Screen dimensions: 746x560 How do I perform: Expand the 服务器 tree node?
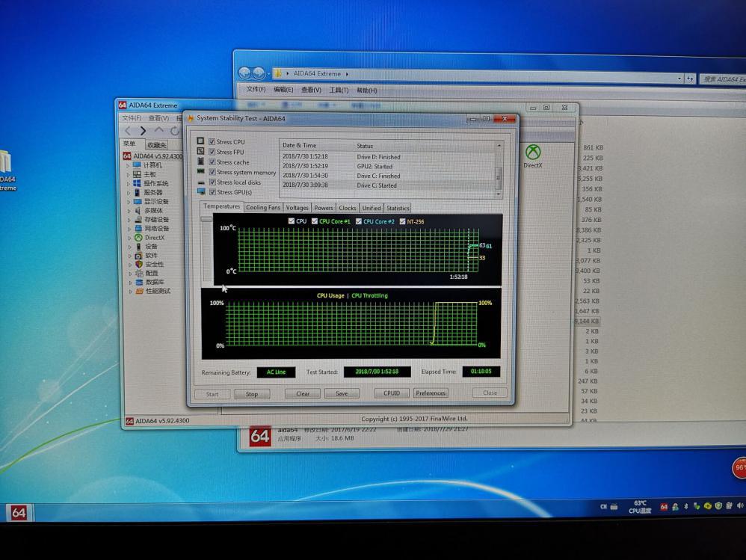129,193
